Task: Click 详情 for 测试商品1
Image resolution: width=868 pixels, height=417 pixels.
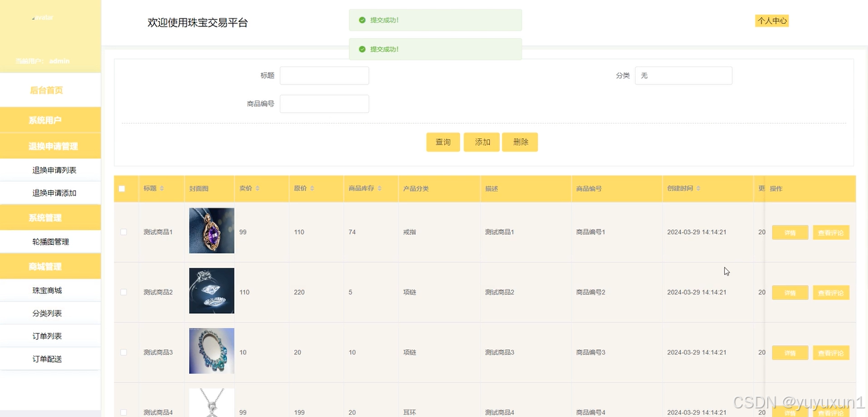Action: point(790,233)
